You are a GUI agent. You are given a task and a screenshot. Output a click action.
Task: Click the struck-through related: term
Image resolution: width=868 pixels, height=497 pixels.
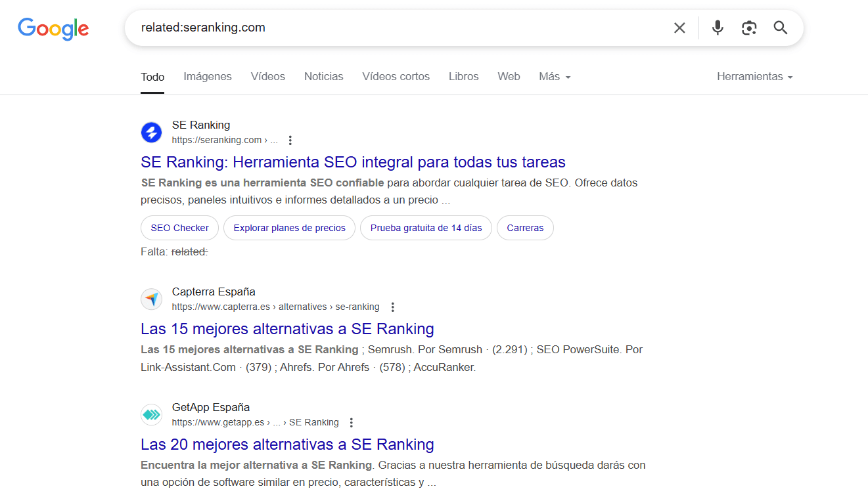point(190,251)
